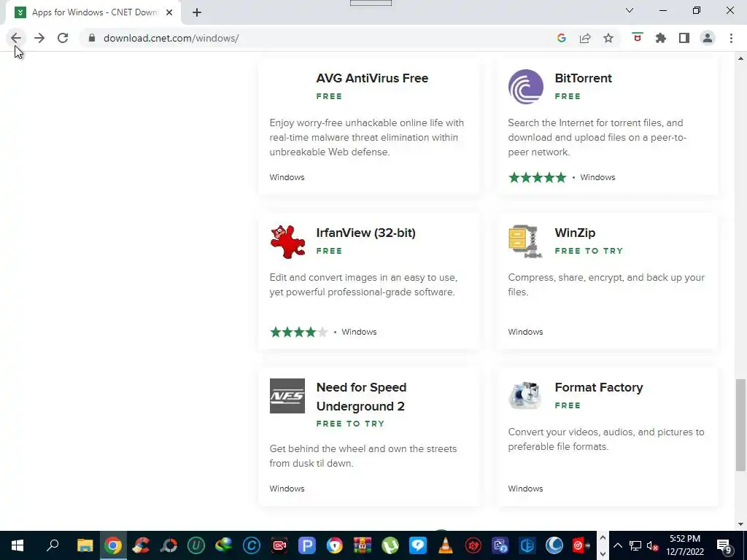Click the Format Factory icon image

pos(525,396)
